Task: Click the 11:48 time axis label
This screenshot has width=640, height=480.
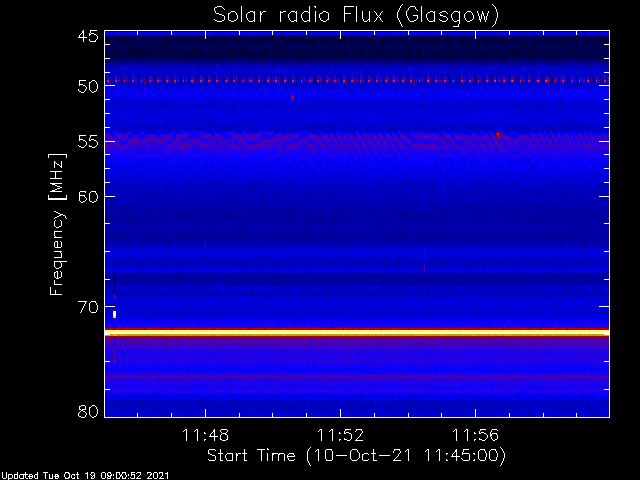Action: [x=205, y=435]
